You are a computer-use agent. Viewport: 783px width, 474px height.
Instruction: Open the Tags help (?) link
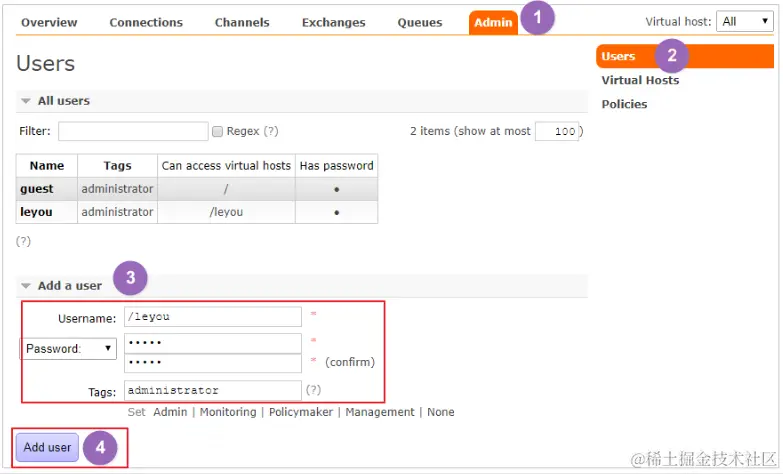click(x=313, y=390)
